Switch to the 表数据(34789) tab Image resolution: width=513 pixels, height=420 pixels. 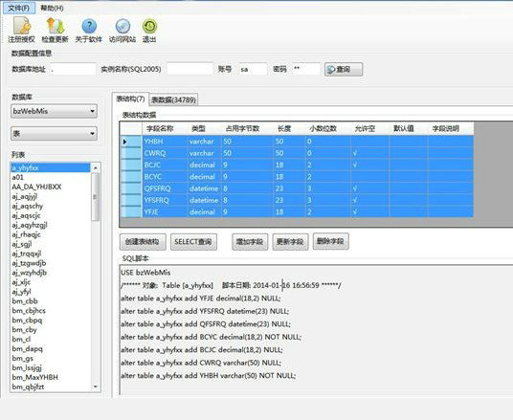[x=174, y=99]
